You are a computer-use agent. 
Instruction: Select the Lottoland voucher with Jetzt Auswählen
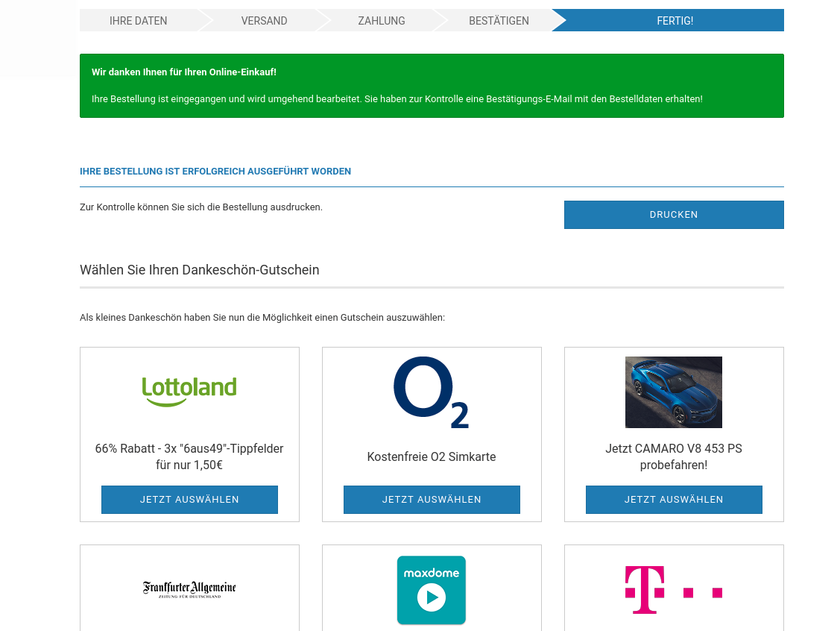click(189, 500)
